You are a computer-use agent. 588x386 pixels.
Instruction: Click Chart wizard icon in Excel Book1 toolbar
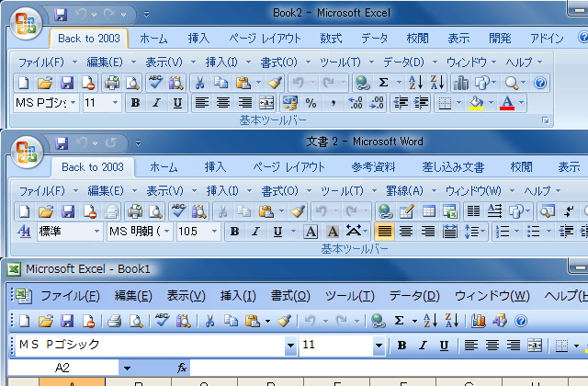click(478, 321)
